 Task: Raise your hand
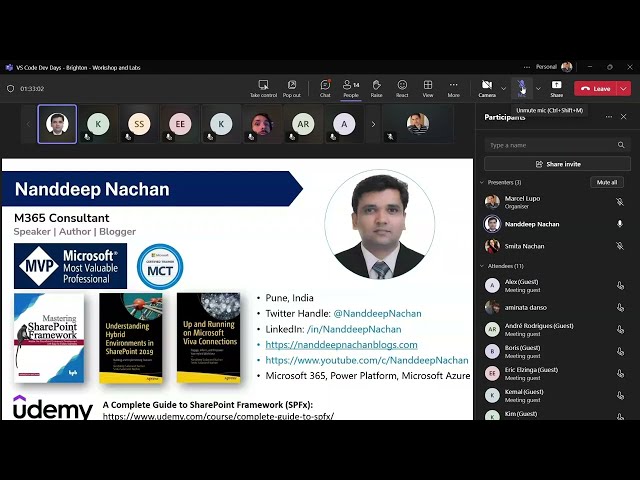pyautogui.click(x=376, y=89)
